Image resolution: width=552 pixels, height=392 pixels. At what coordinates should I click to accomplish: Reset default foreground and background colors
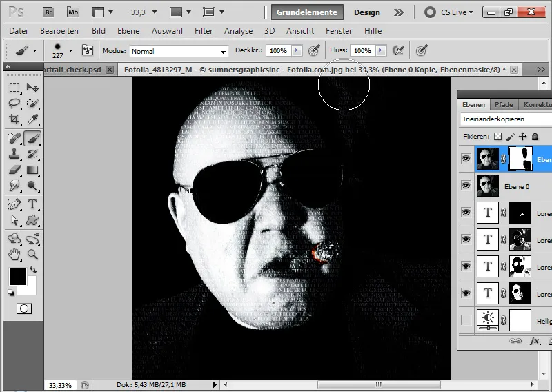[11, 293]
